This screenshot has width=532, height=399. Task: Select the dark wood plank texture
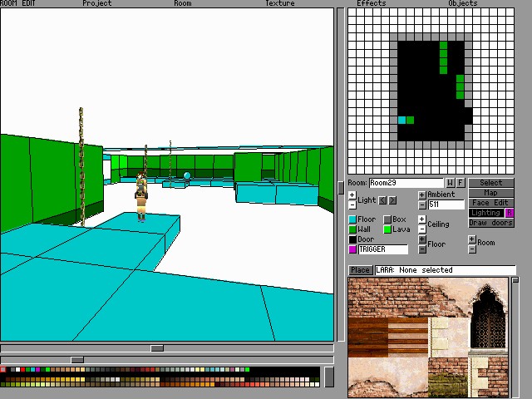367,337
